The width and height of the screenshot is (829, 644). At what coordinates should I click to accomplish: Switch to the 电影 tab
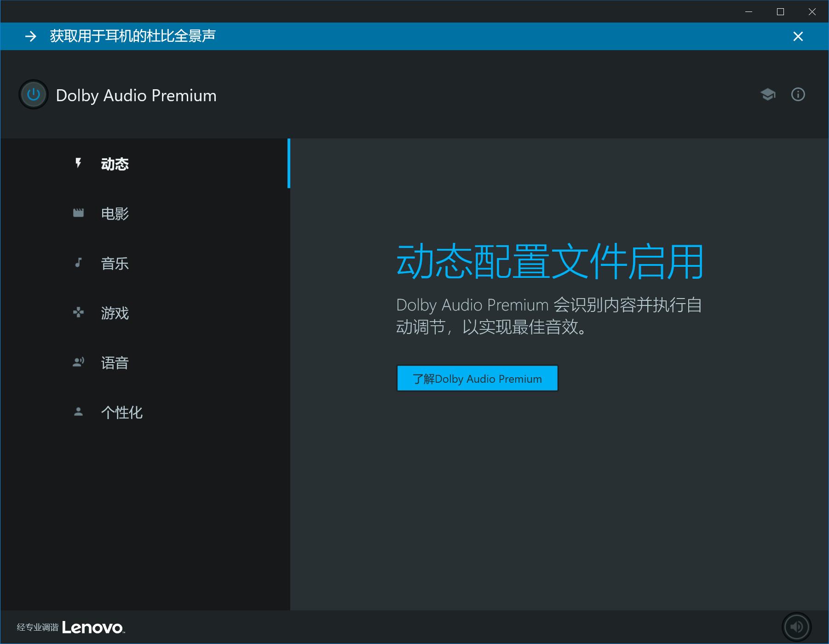pos(115,213)
